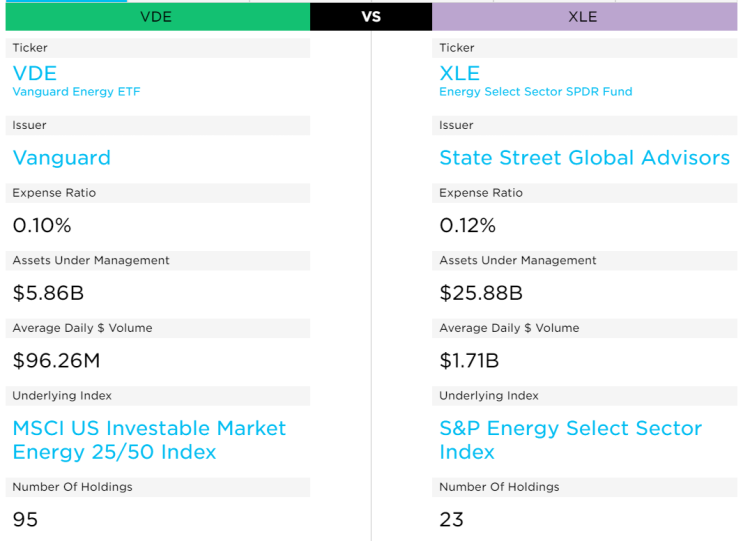Select the VDE assets value $5.86B
Screen dimensions: 743x541
pos(48,293)
